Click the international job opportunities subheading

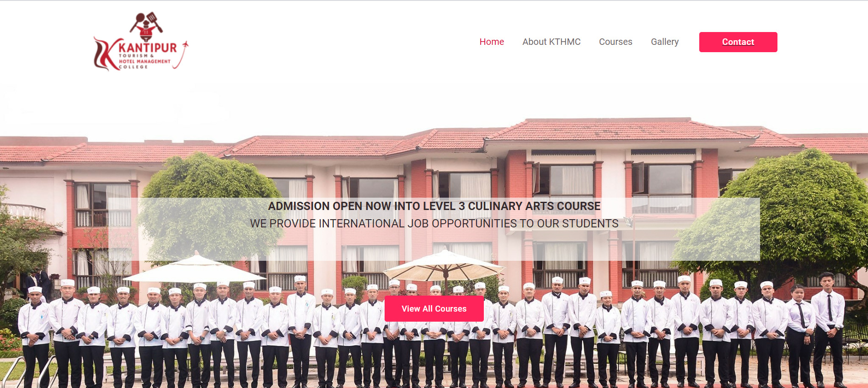click(434, 223)
